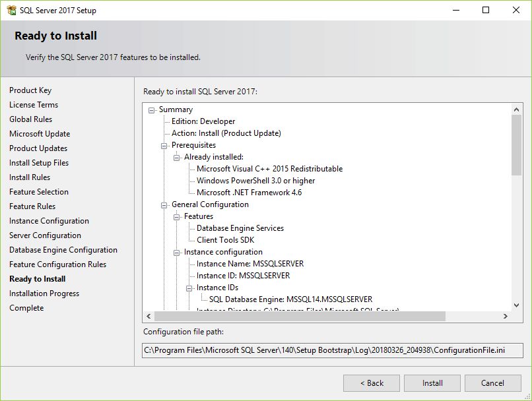Select 'Windows PowerShell 3.0 or higher' row
Viewport: 532px width, 401px height.
pos(256,181)
